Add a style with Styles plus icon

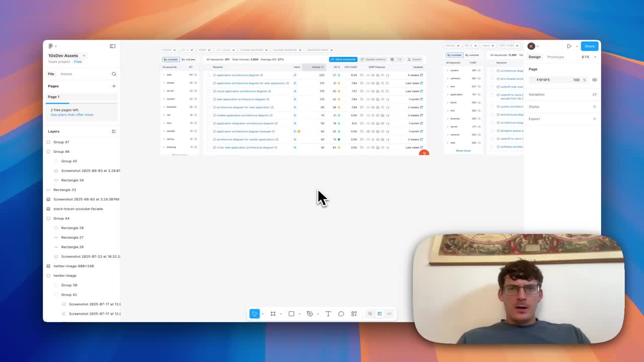pos(594,107)
